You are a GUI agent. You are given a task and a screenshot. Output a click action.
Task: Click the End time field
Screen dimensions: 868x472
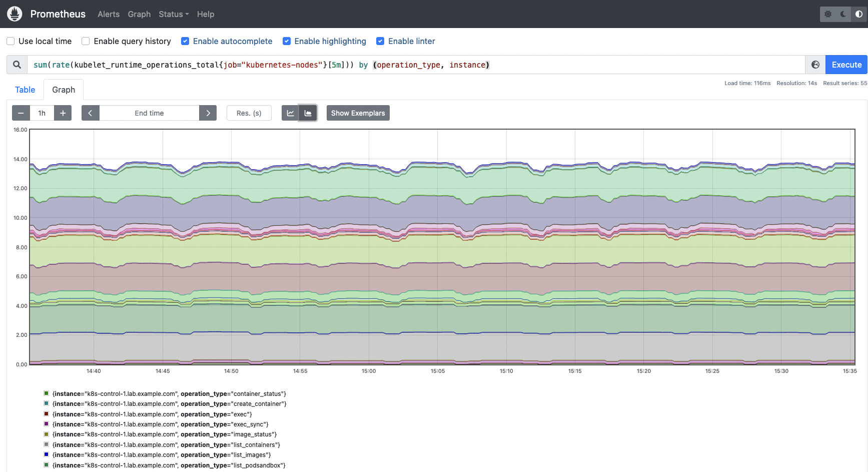pyautogui.click(x=149, y=113)
